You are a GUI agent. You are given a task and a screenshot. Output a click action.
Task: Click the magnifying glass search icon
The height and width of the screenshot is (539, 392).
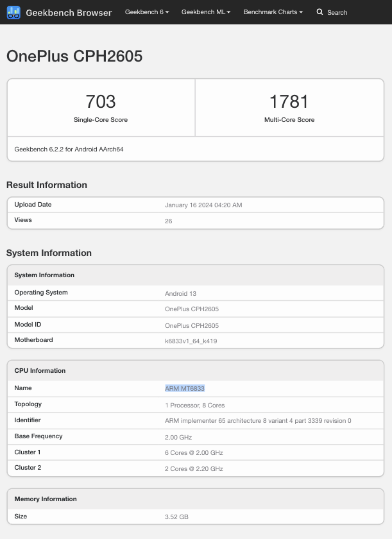320,12
